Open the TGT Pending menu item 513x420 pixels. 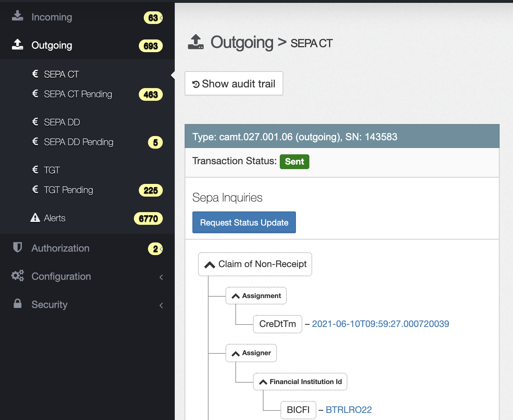tap(68, 190)
